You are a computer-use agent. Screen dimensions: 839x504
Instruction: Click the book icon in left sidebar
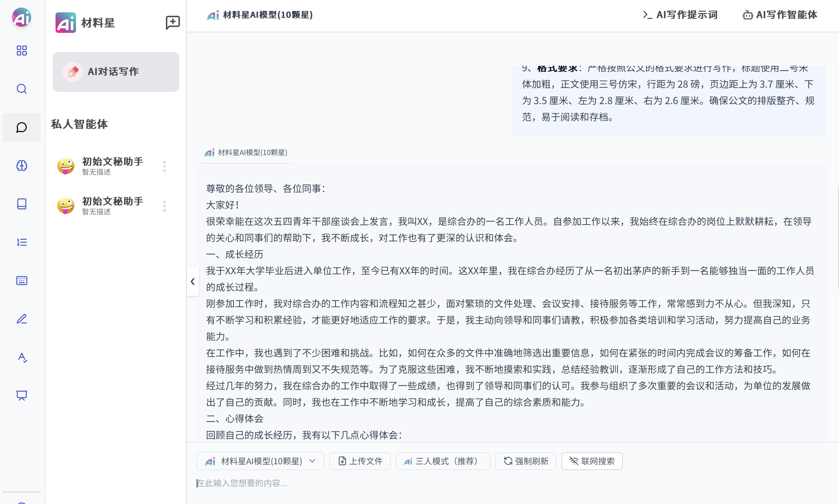[22, 204]
